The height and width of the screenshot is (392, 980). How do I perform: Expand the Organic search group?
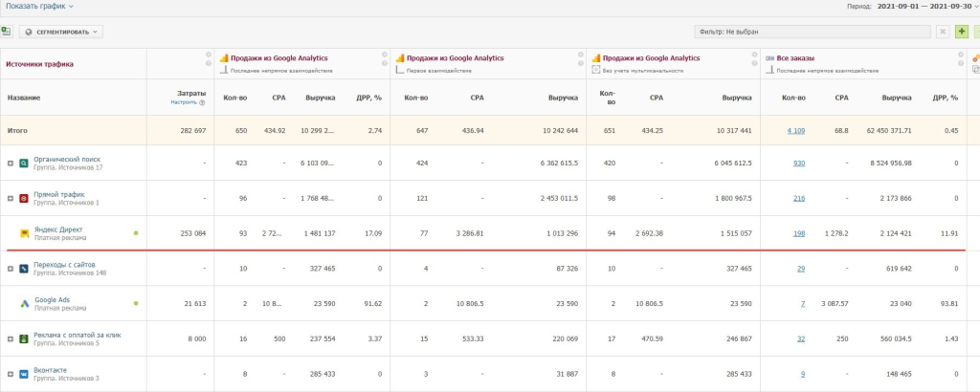point(11,163)
